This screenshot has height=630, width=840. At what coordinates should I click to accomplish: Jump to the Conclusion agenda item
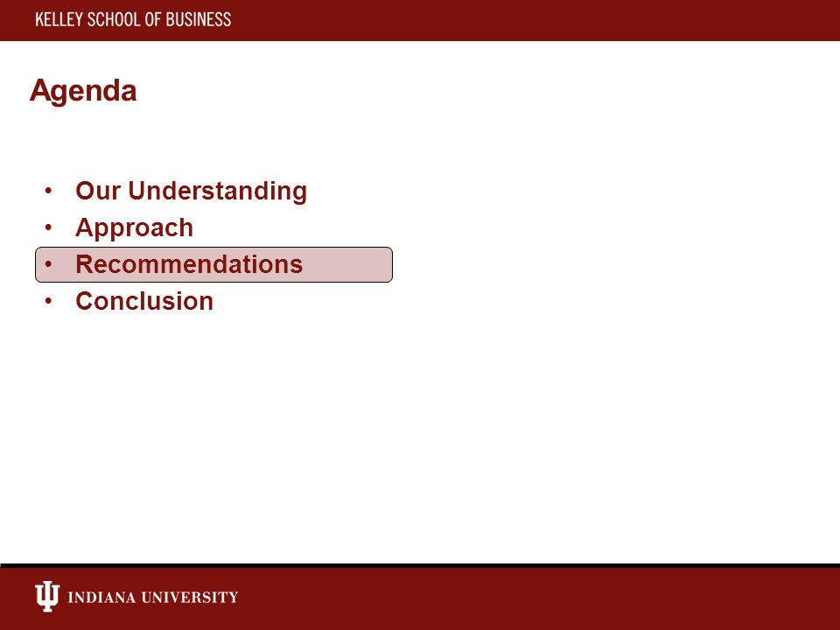(144, 301)
